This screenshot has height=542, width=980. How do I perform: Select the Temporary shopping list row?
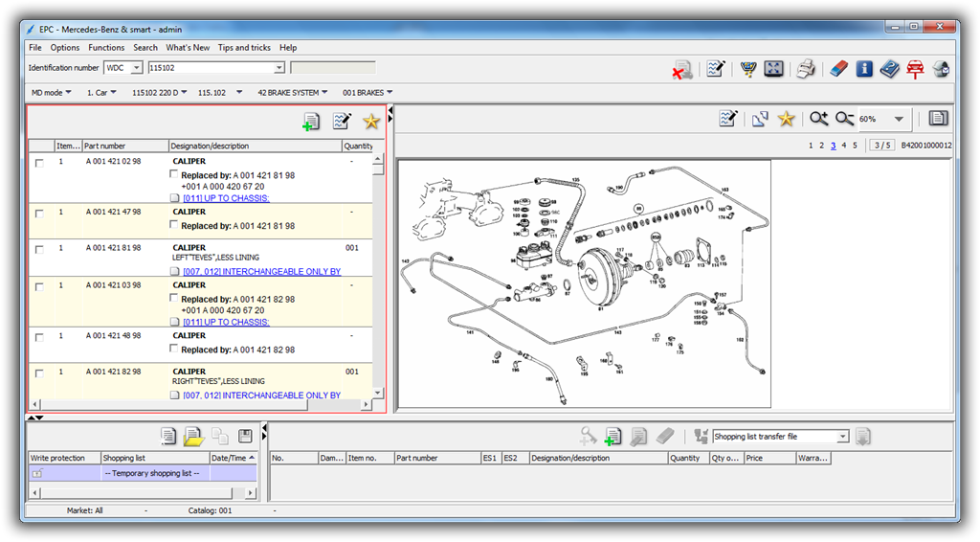click(143, 473)
